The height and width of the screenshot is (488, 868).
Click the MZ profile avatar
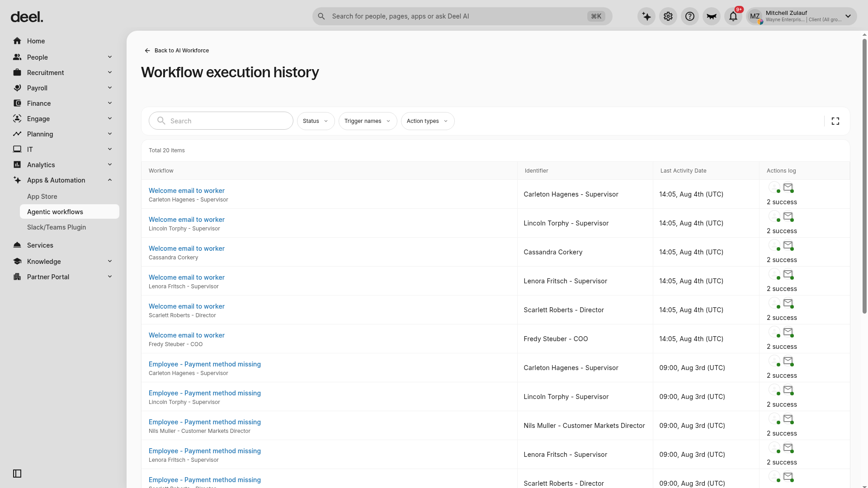[755, 16]
